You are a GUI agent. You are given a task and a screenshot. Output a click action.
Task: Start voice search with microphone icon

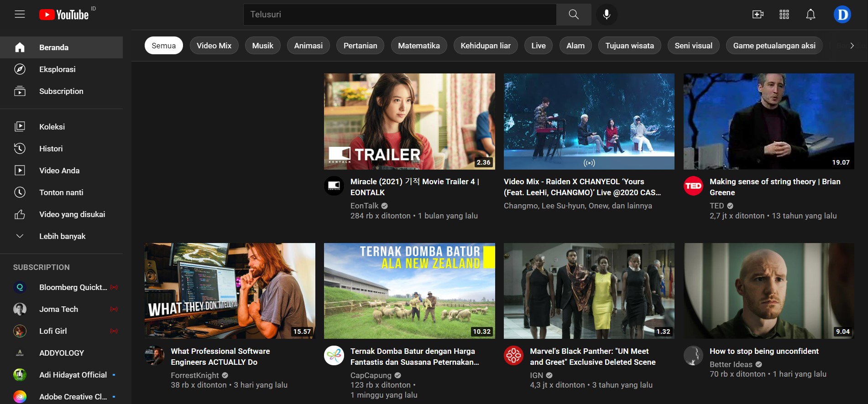tap(607, 14)
